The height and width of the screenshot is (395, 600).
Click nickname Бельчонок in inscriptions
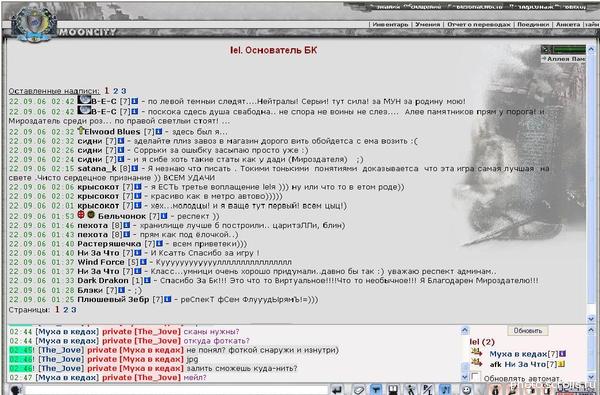(122, 216)
